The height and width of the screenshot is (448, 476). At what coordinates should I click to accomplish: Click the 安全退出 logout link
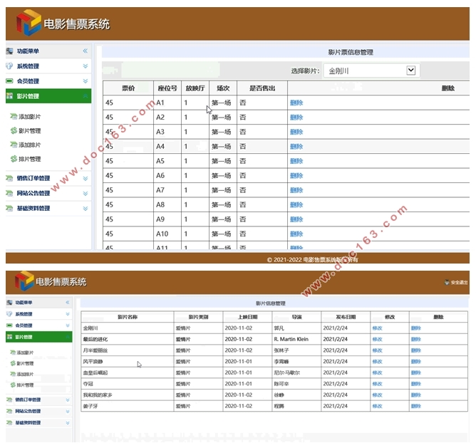(459, 282)
